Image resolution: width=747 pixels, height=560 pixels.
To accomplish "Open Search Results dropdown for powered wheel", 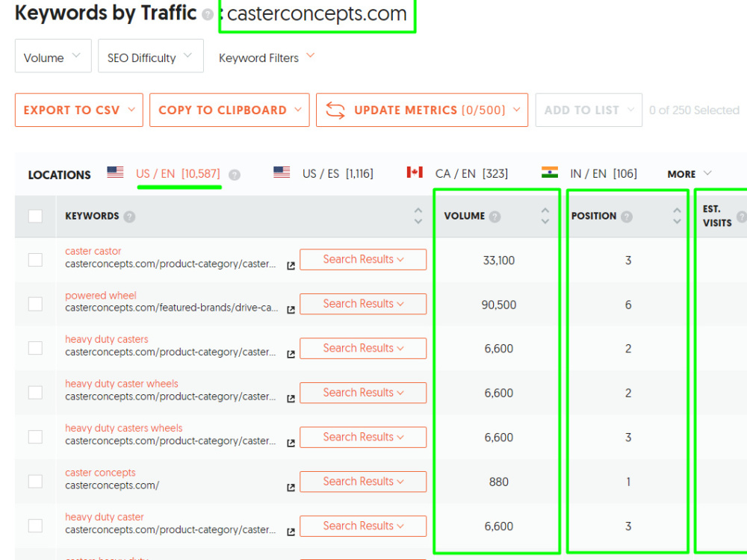I will tap(363, 304).
